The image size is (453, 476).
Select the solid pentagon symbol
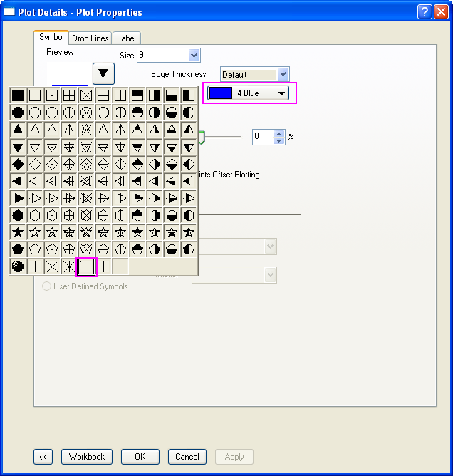click(18, 249)
